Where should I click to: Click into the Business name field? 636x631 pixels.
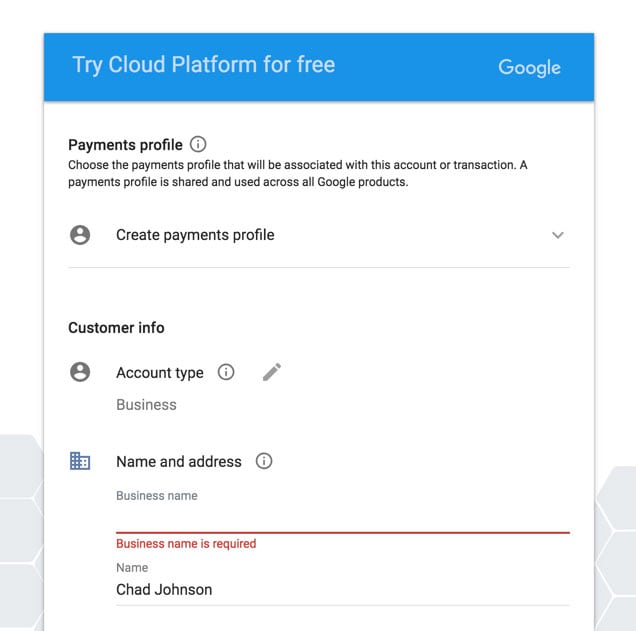pos(343,517)
